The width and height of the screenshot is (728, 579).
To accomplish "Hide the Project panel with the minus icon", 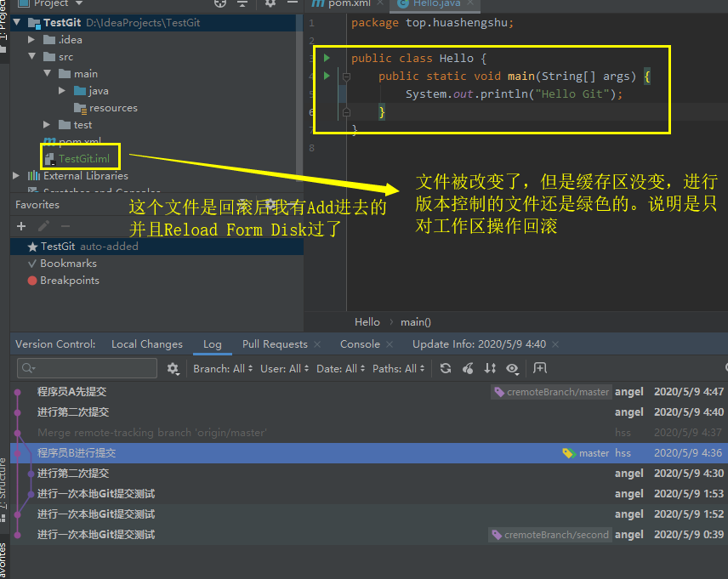I will [x=293, y=3].
